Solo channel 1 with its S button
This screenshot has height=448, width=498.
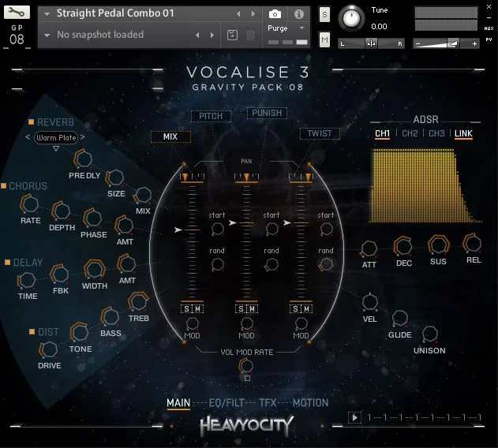pos(186,309)
